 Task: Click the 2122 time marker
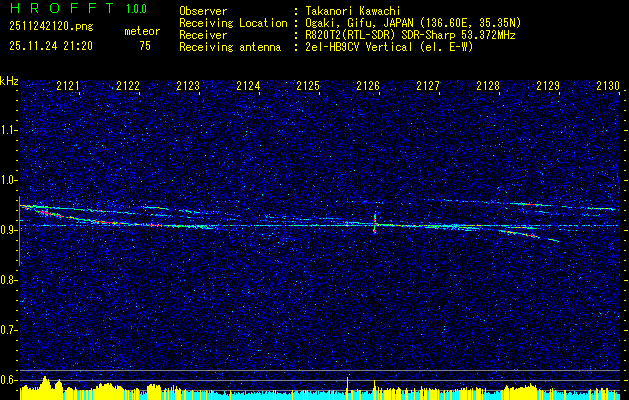128,85
